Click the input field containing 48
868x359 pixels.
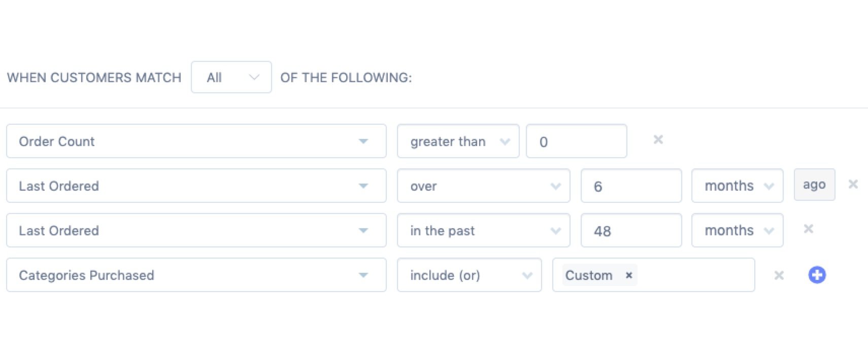(x=631, y=230)
